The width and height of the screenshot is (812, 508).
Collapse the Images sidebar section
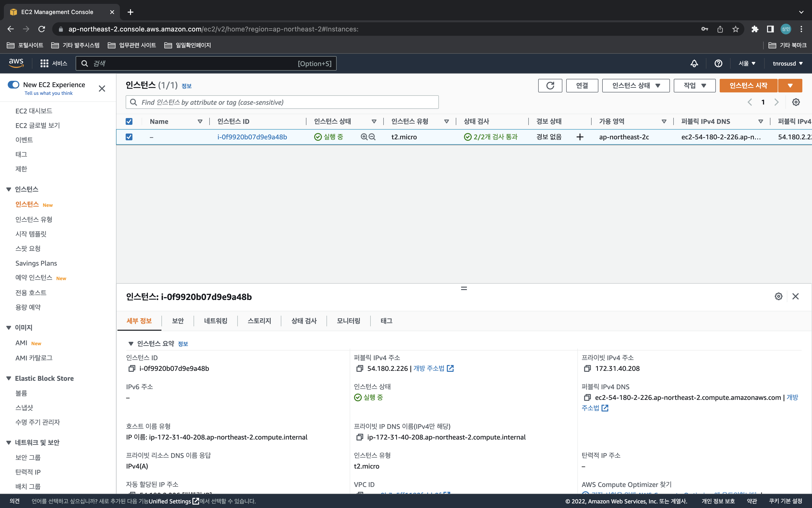[9, 328]
